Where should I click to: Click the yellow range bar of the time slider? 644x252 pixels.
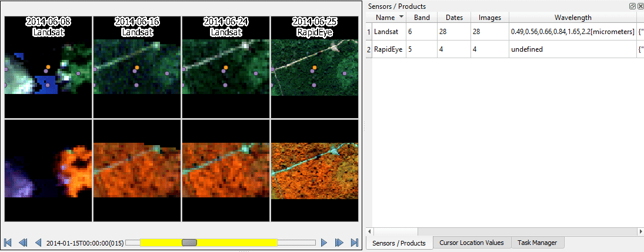[209, 243]
